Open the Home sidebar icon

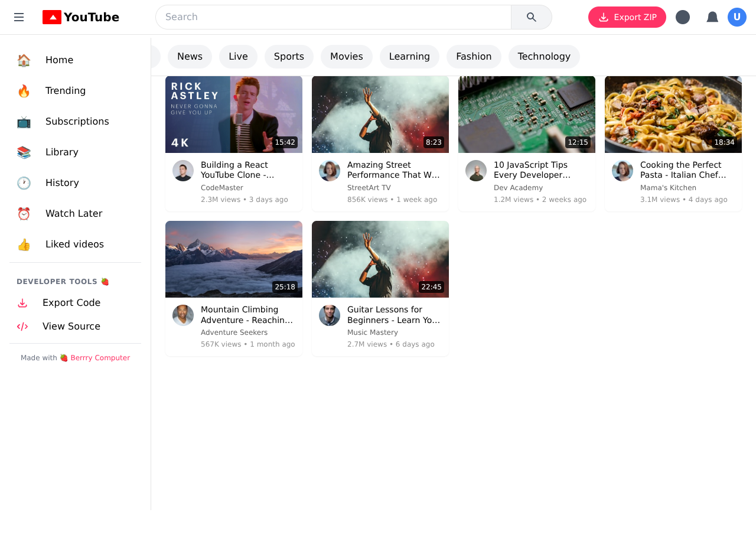(23, 60)
